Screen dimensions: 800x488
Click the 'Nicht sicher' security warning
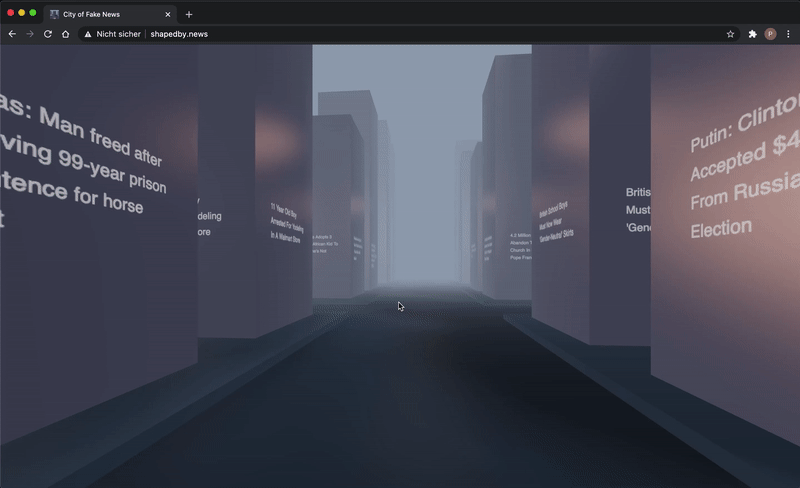[112, 34]
